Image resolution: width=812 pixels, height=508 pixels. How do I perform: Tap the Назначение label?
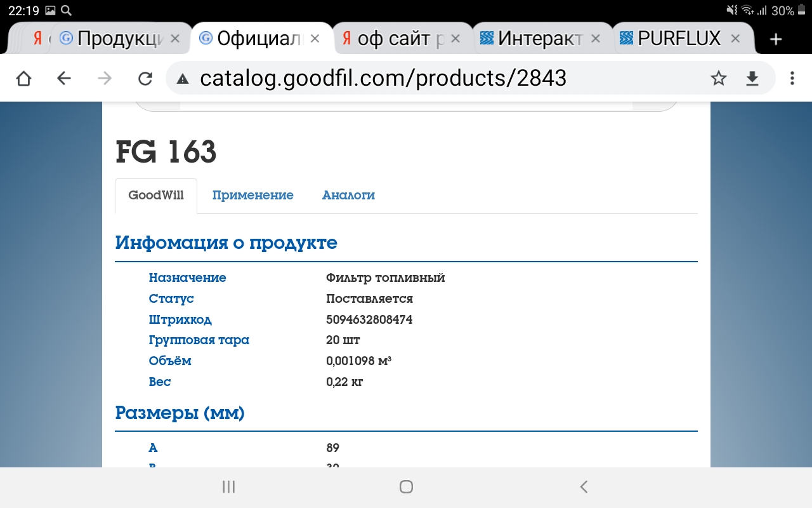[x=188, y=278]
